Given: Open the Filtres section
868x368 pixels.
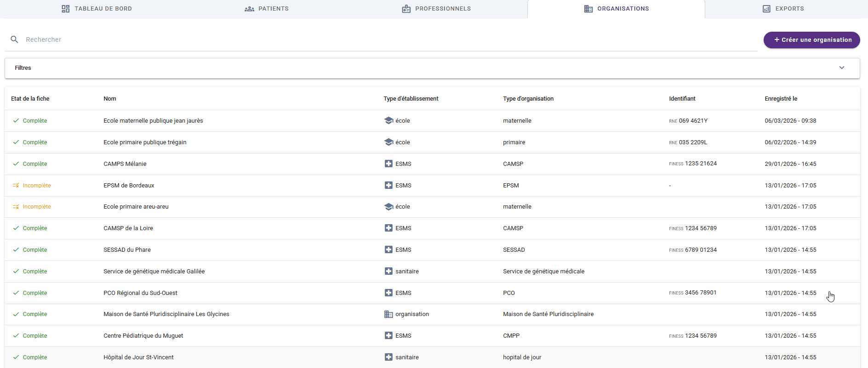Looking at the screenshot, I should click(x=23, y=68).
